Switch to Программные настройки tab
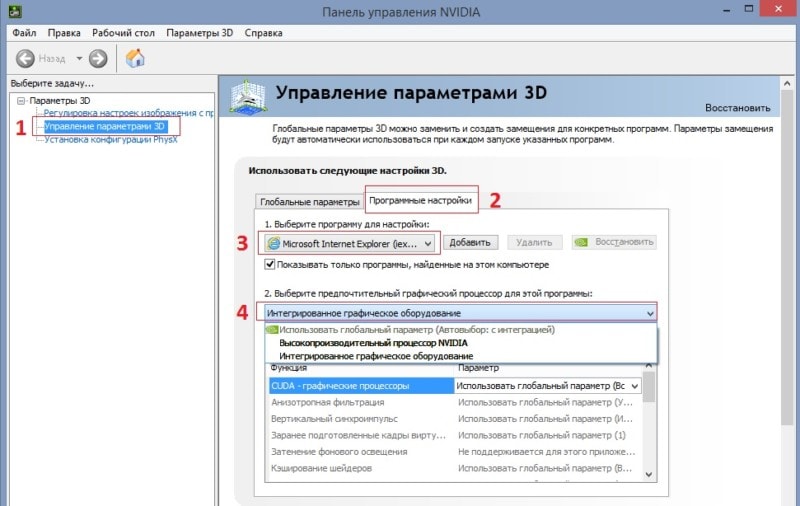The width and height of the screenshot is (800, 506). (x=420, y=200)
